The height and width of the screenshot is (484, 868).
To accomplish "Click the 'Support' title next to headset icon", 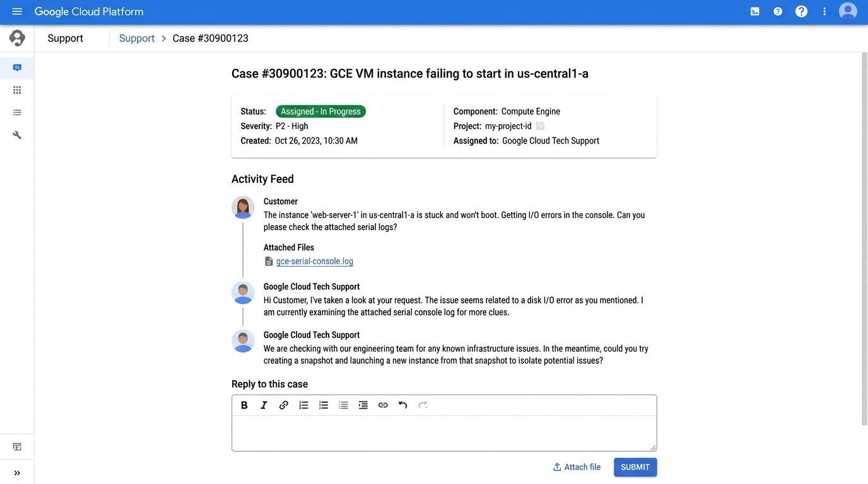I will 66,38.
